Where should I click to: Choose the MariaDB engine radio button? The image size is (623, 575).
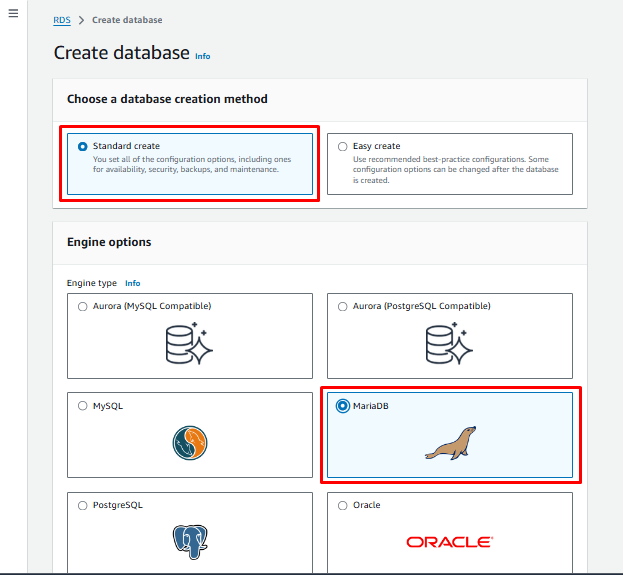click(x=343, y=406)
